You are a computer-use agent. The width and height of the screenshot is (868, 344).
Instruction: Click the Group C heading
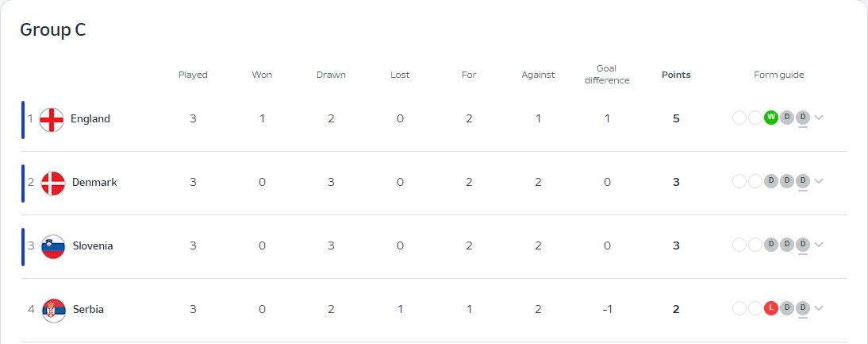coord(53,30)
